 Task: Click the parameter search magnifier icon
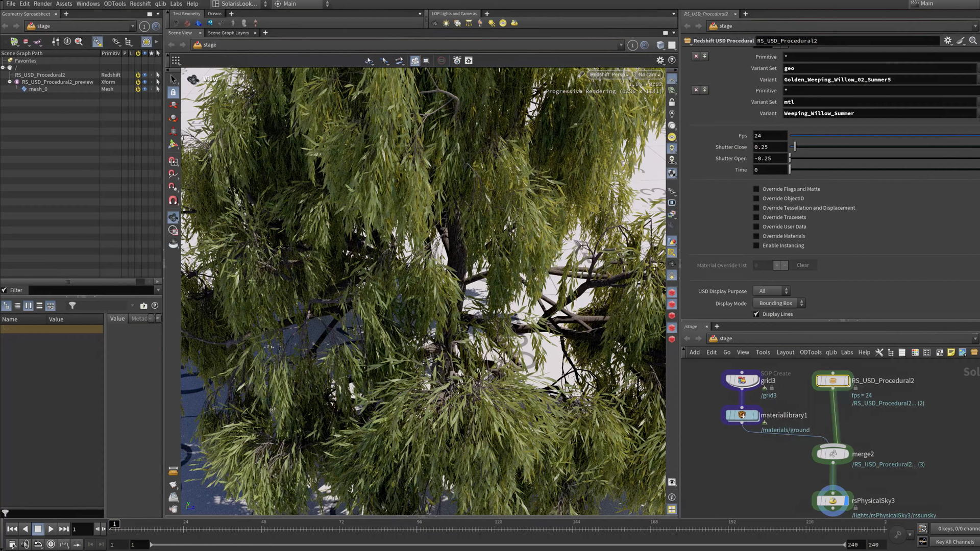pyautogui.click(x=973, y=40)
